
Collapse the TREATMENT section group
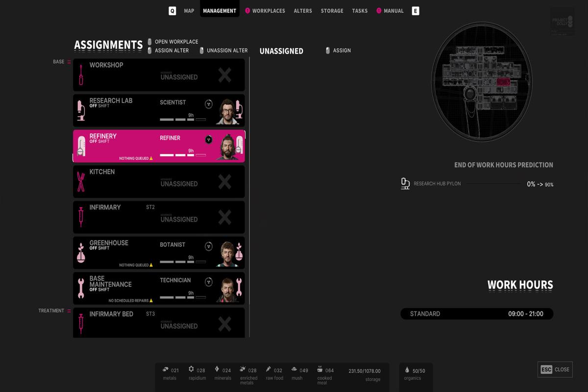[x=69, y=311]
